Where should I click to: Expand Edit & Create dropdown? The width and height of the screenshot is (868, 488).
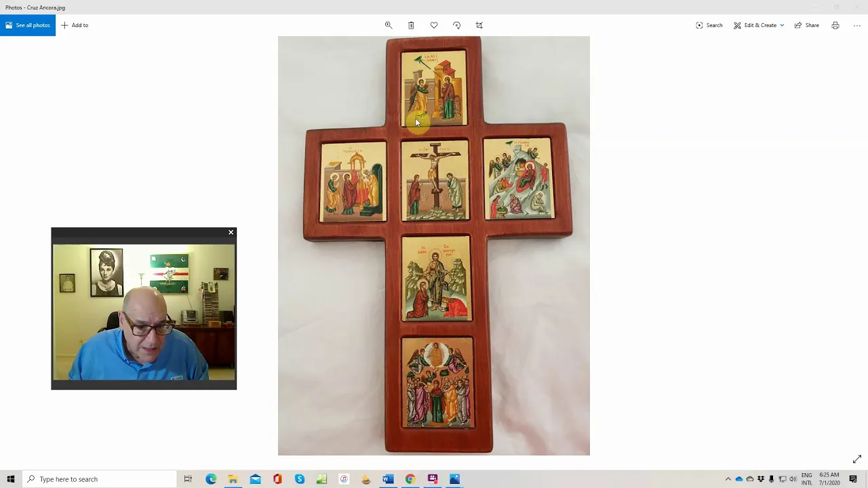[x=759, y=25]
